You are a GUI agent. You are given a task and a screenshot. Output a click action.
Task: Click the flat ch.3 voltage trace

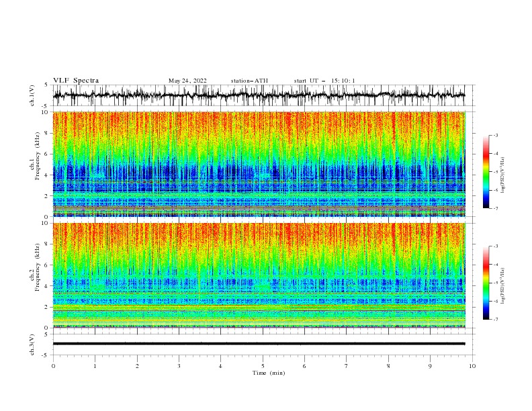[x=259, y=344]
